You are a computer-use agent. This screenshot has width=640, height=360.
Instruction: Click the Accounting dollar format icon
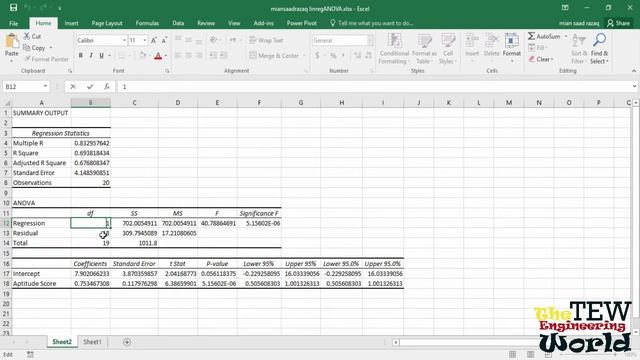tap(317, 56)
